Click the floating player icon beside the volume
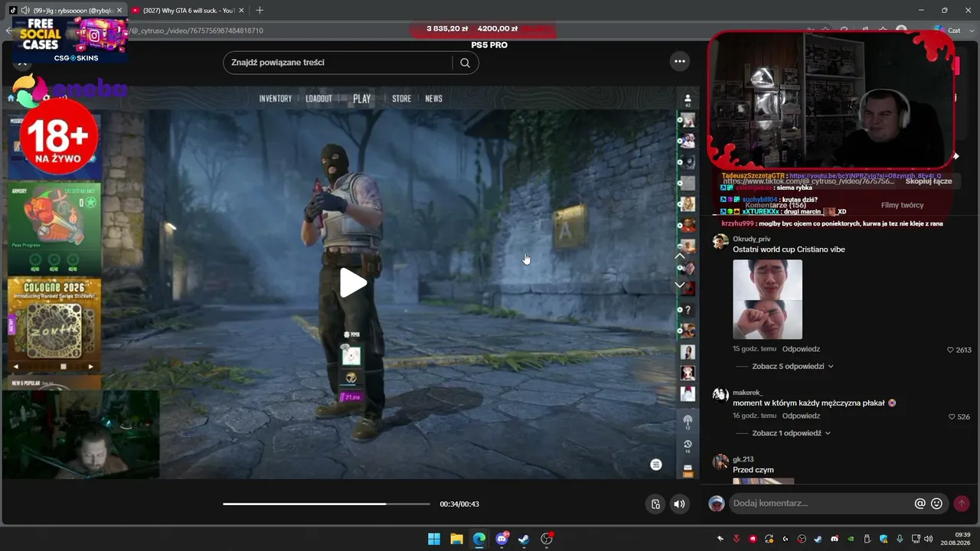This screenshot has height=551, width=980. 655,504
